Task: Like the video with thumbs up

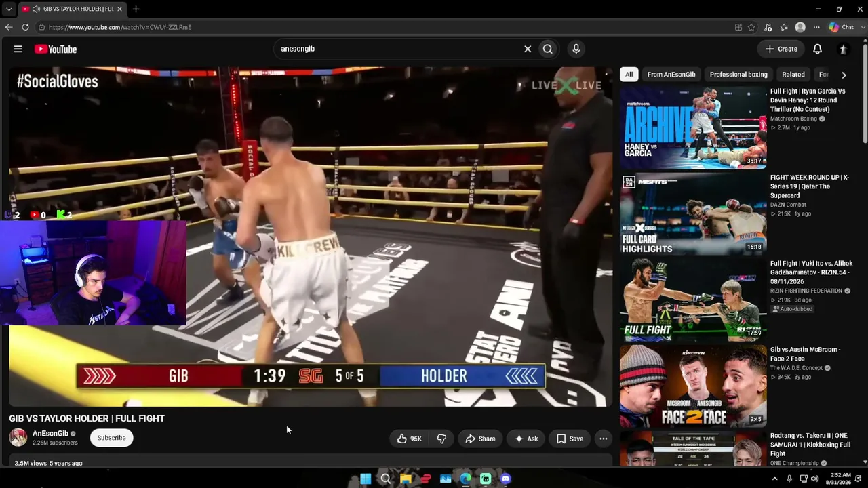Action: click(410, 439)
